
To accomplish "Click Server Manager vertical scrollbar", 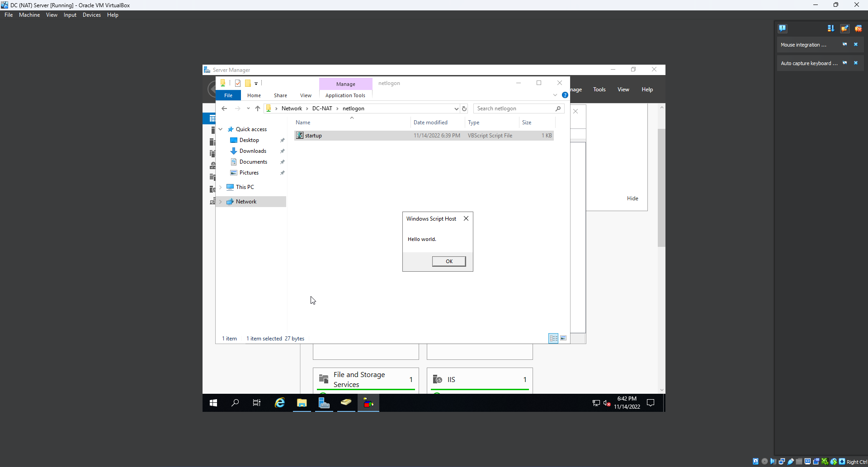I will [x=661, y=188].
